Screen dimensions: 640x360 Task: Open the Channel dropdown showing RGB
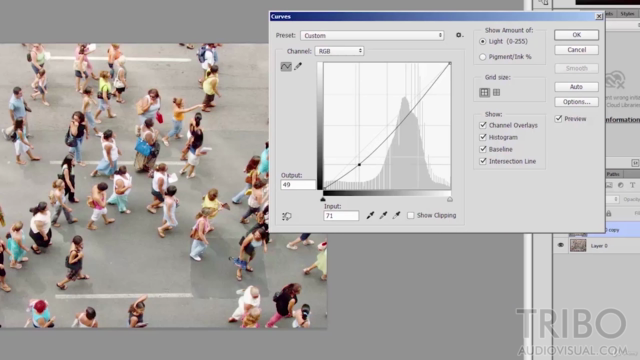[339, 51]
